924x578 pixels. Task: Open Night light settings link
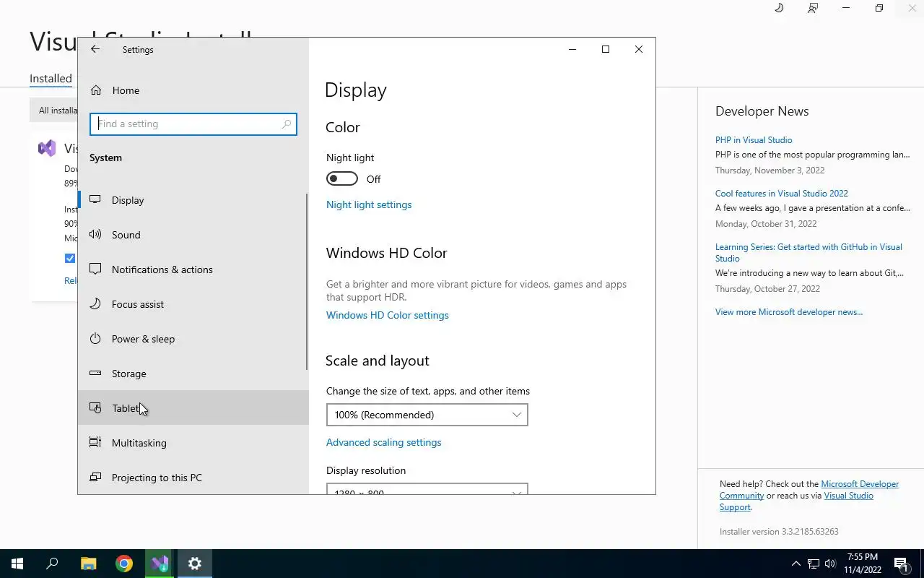(x=369, y=204)
